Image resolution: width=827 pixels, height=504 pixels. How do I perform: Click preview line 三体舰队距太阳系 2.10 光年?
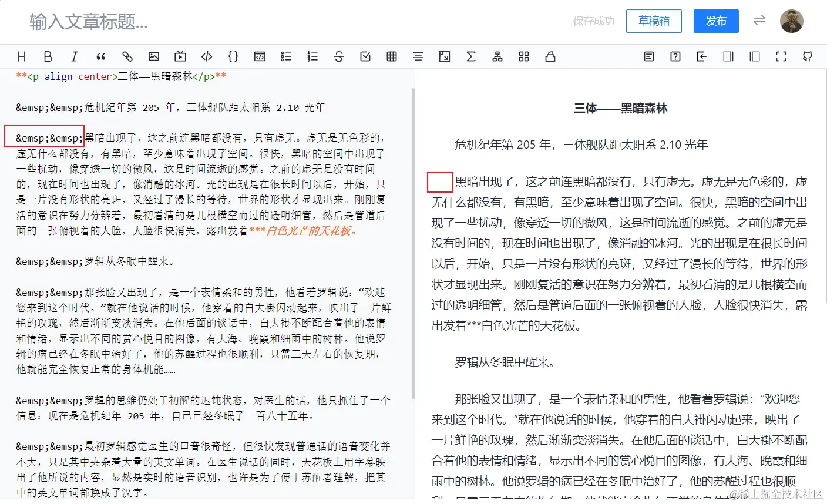(636, 145)
